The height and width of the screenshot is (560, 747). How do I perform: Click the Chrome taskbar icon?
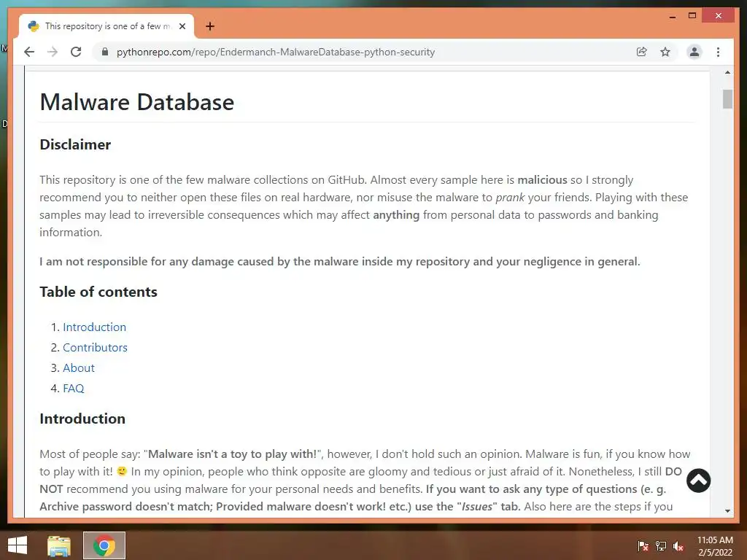point(104,545)
